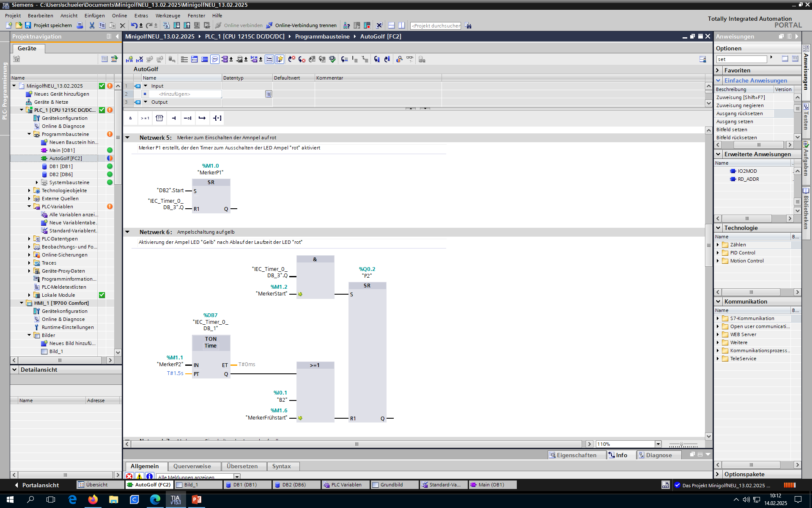The width and height of the screenshot is (812, 508).
Task: Insert an OR (>=1) box from the favorites bar
Action: point(145,118)
